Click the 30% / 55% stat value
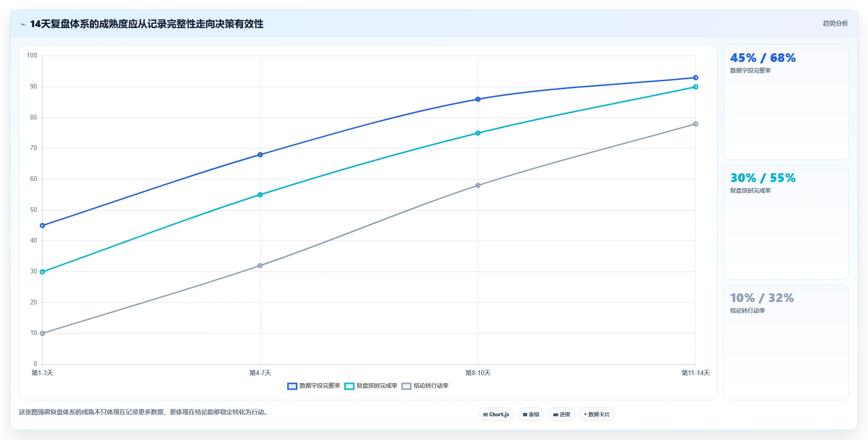The image size is (868, 440). [763, 178]
